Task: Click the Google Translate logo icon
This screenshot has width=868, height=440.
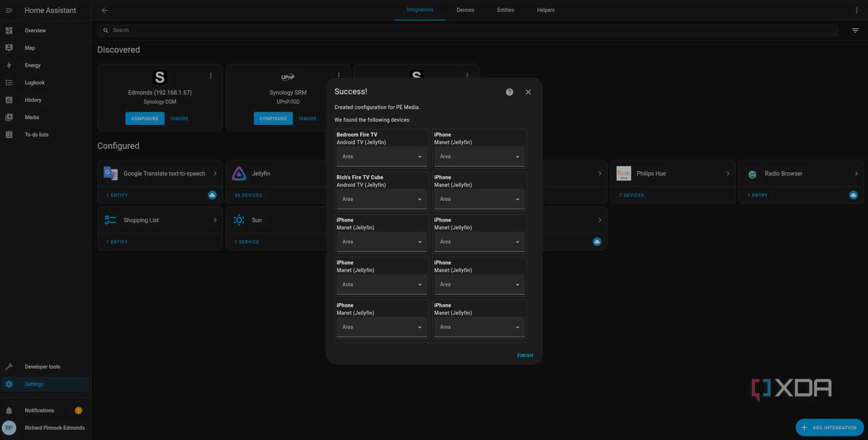Action: click(x=111, y=173)
